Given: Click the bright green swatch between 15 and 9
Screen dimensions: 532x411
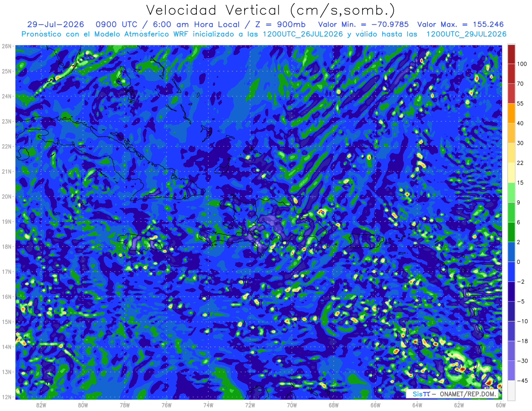Looking at the screenshot, I should click(511, 192).
